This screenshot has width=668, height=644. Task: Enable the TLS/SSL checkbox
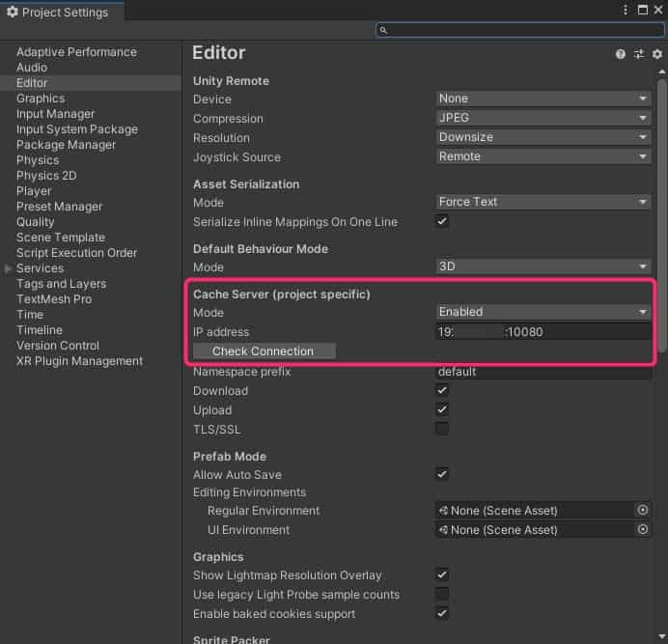(x=442, y=429)
